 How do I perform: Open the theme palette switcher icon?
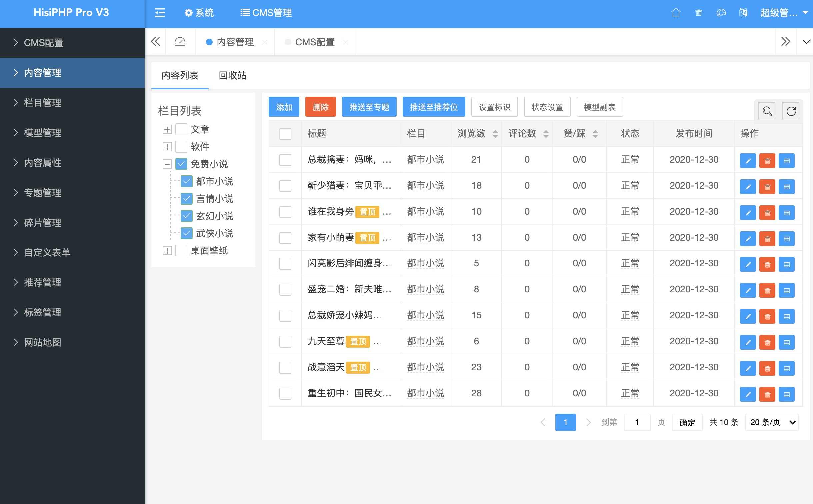tap(721, 13)
